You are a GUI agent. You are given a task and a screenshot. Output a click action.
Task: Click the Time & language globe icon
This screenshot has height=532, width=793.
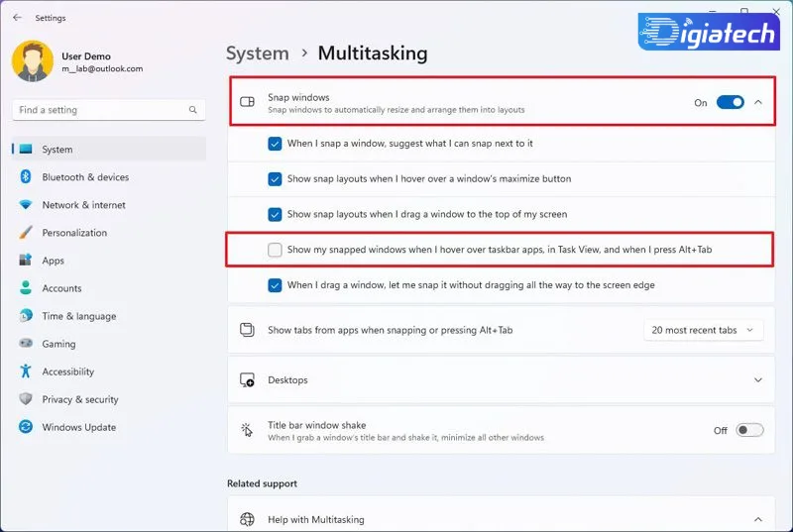tap(26, 316)
